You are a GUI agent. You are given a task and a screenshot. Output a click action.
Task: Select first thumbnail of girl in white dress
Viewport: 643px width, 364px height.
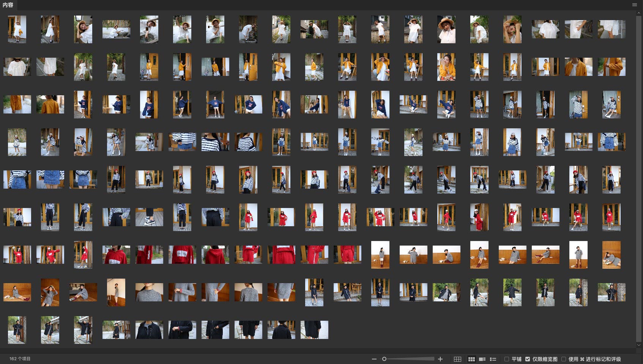pyautogui.click(x=17, y=29)
